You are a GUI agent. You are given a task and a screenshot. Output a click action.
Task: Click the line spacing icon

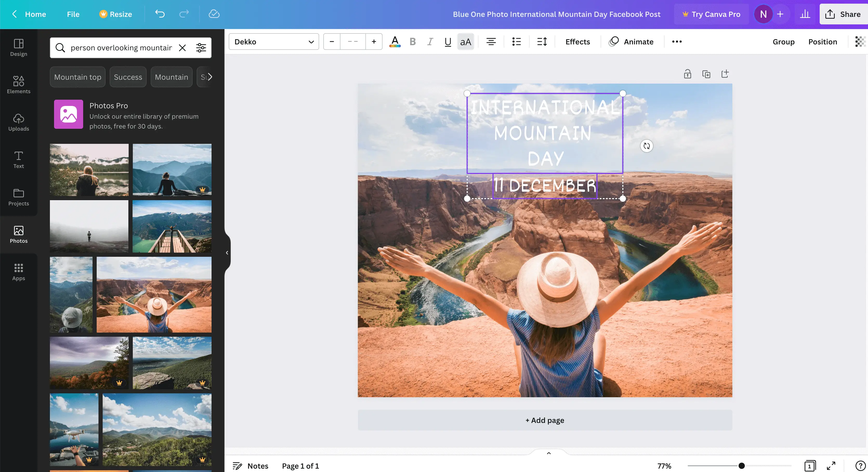542,41
